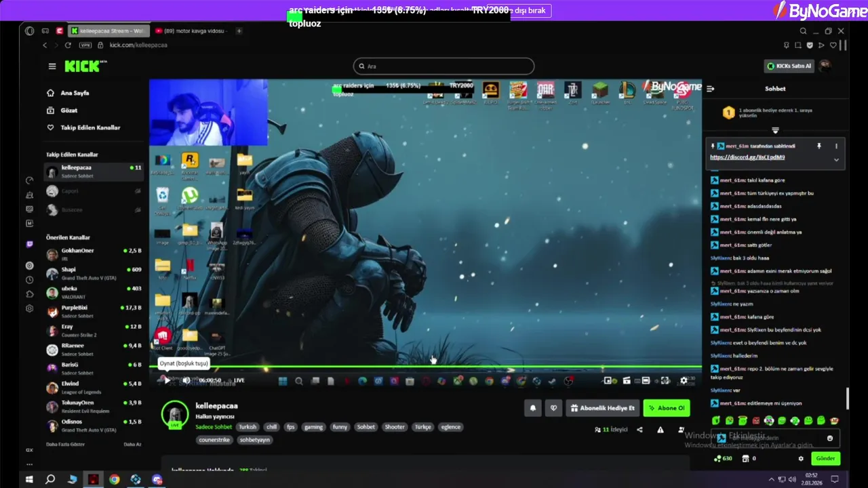This screenshot has width=868, height=488.
Task: Toggle theater mode in player
Action: tap(646, 380)
